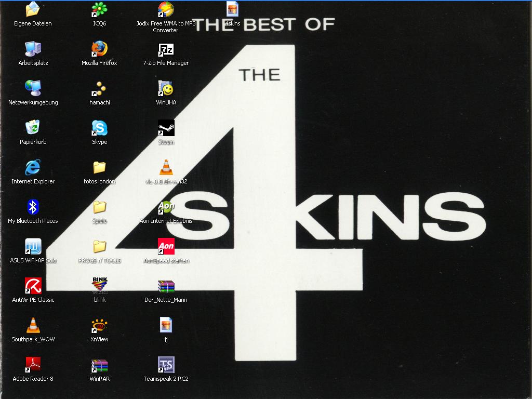Select the Teamspeak 2 RC2 icon

(166, 365)
